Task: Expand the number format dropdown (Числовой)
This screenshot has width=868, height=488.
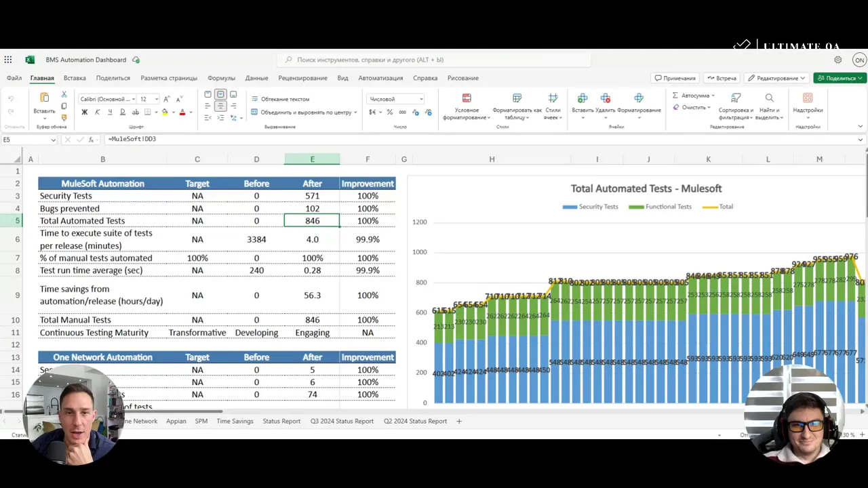Action: (x=420, y=99)
